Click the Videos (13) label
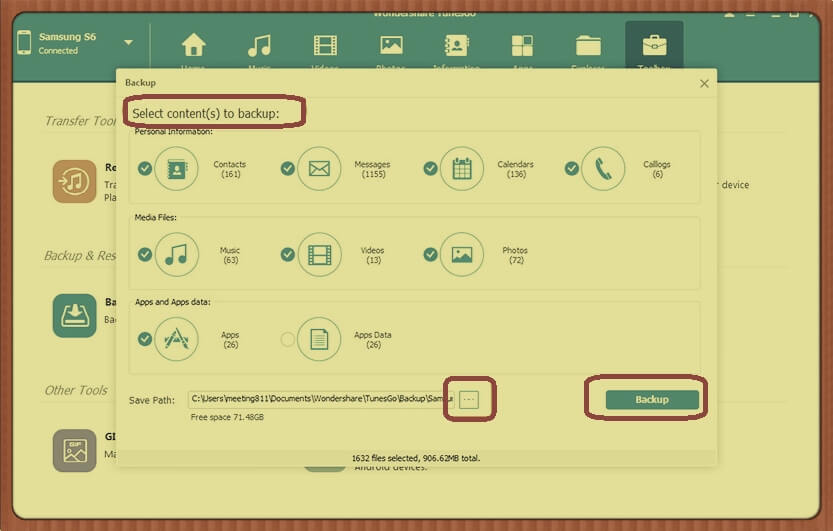 coord(372,255)
